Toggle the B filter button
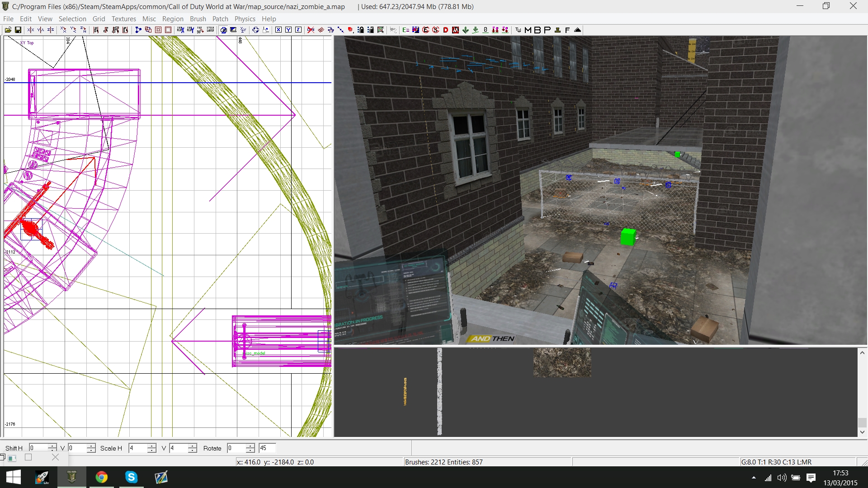The image size is (868, 488). pyautogui.click(x=538, y=30)
